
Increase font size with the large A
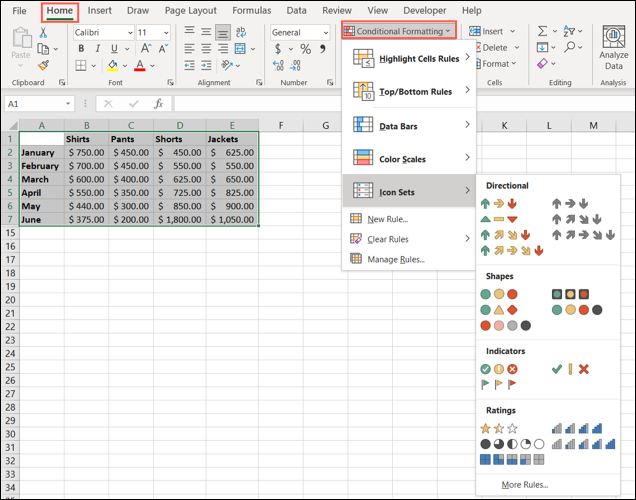pyautogui.click(x=146, y=49)
